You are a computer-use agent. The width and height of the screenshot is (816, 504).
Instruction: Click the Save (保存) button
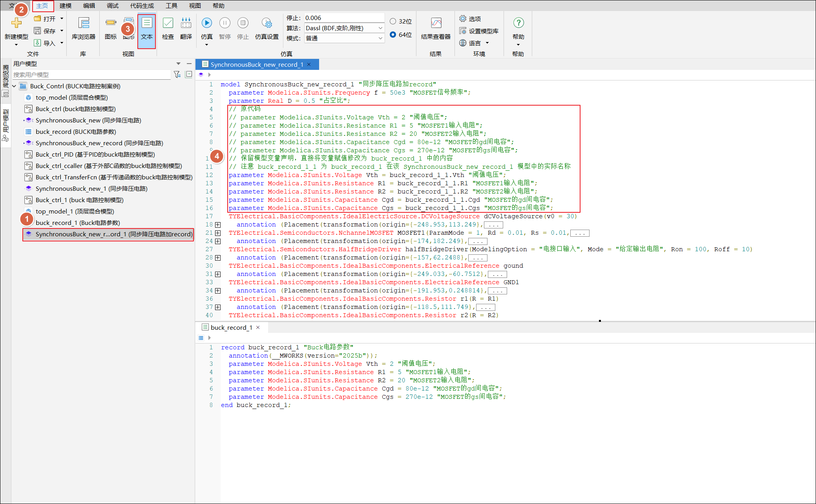pos(45,31)
